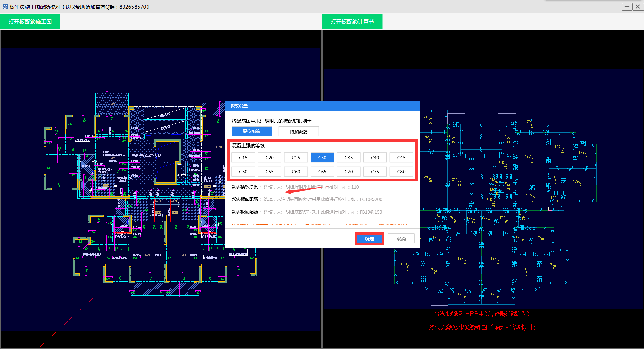Choose concrete grade C25

[x=296, y=158]
